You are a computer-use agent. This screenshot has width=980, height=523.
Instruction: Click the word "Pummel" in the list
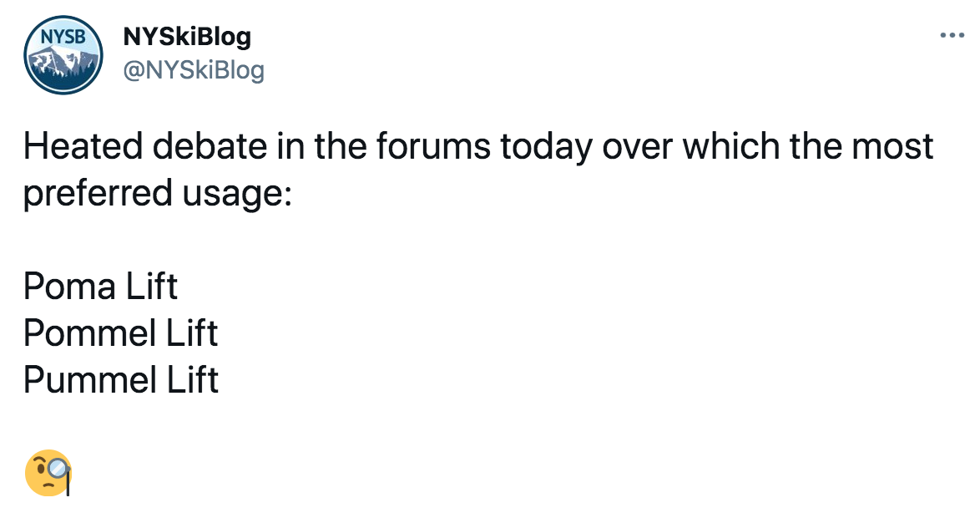89,380
